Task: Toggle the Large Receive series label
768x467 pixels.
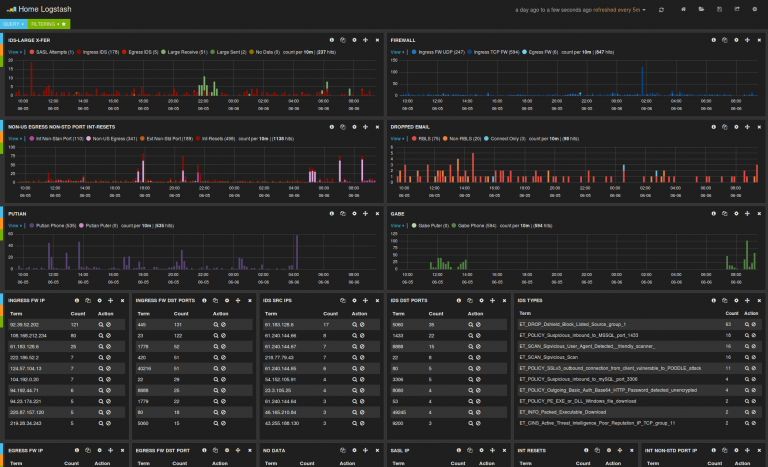Action: click(x=188, y=52)
